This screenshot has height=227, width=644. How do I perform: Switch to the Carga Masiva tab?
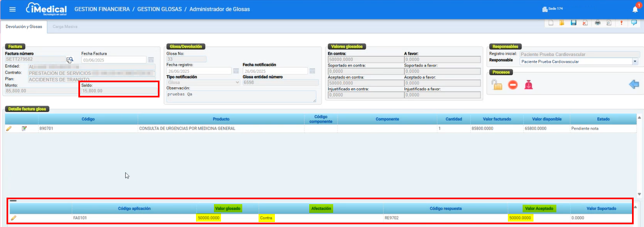pyautogui.click(x=64, y=26)
